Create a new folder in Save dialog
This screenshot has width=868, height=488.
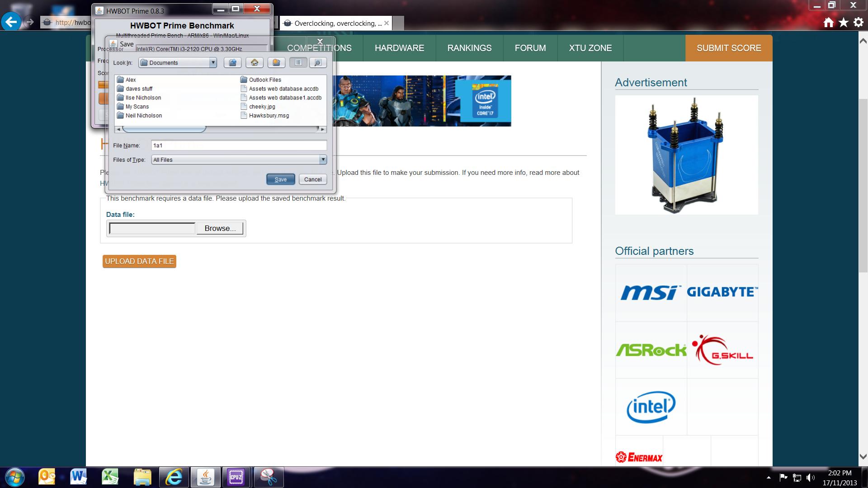[276, 63]
